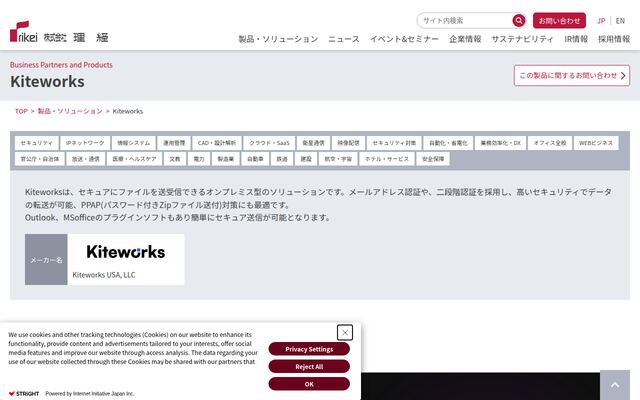Click the Kiteworks USA, LLC text

point(104,275)
